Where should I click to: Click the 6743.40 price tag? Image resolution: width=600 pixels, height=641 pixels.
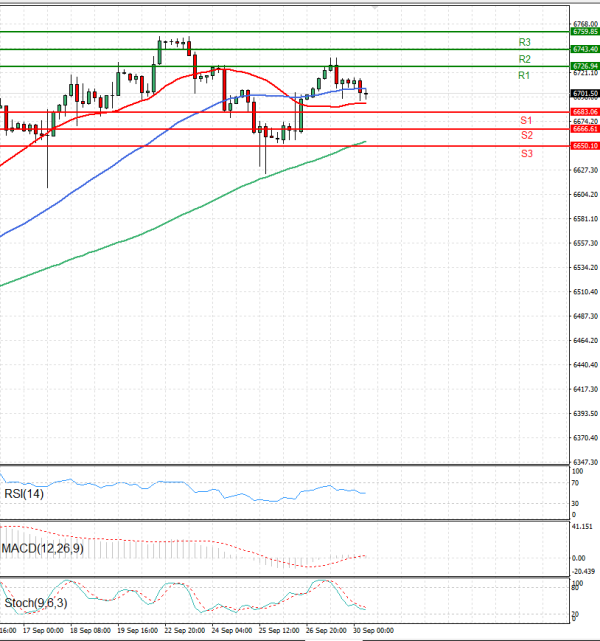585,49
